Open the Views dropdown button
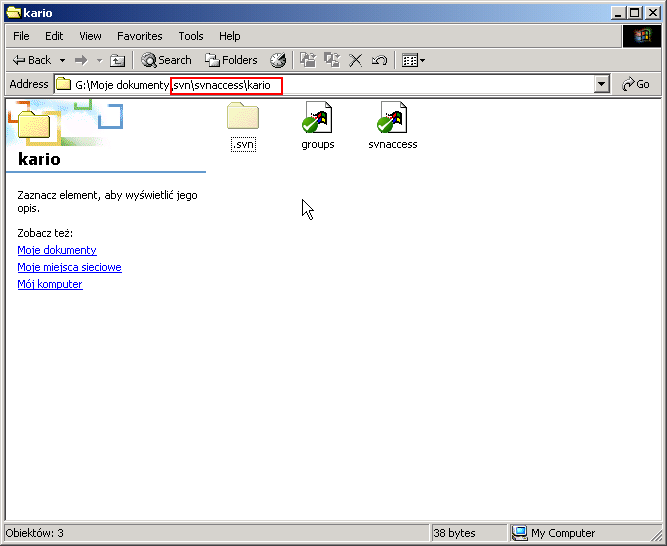667x546 pixels. pyautogui.click(x=413, y=60)
